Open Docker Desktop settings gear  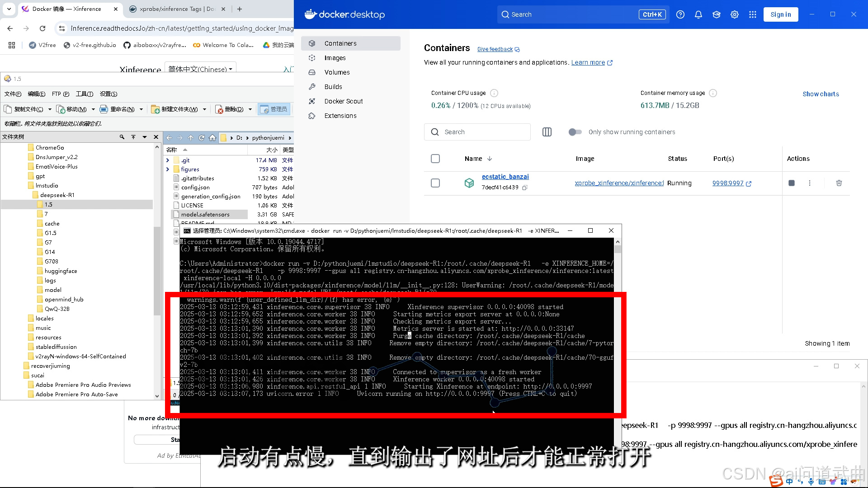click(x=734, y=14)
